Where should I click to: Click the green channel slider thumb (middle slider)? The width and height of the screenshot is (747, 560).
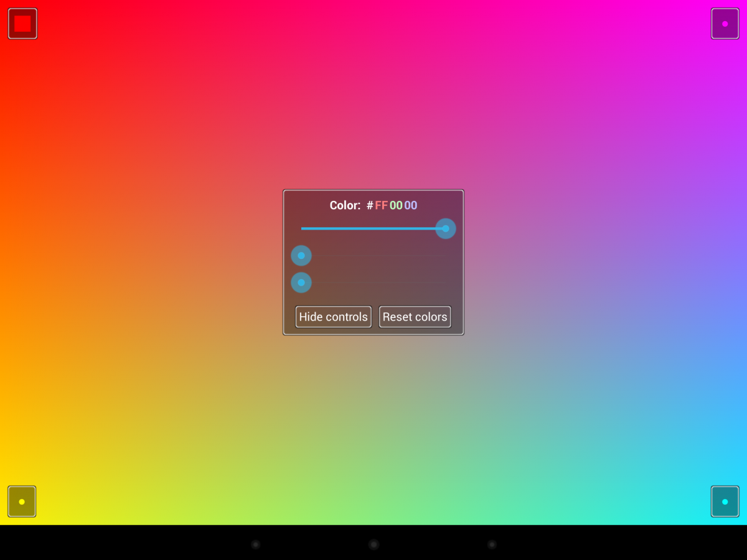point(301,256)
